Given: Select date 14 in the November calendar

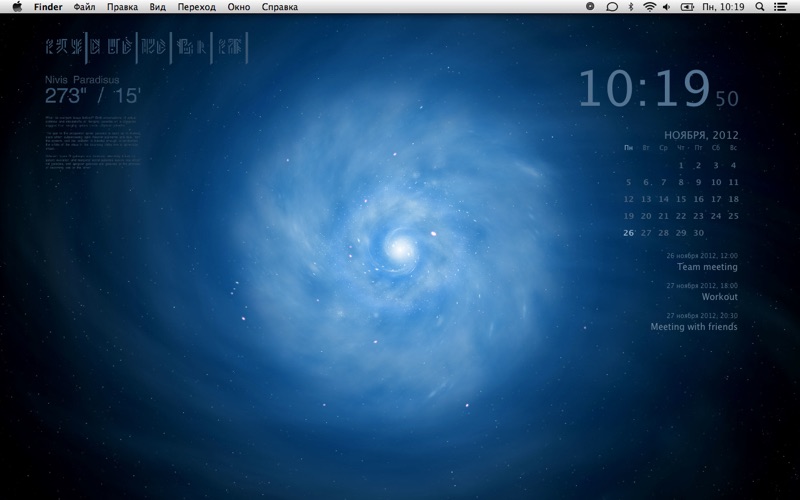Looking at the screenshot, I should pos(663,199).
